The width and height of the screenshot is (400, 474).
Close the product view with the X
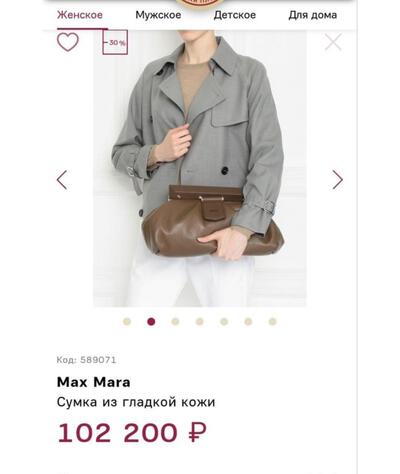pos(333,42)
